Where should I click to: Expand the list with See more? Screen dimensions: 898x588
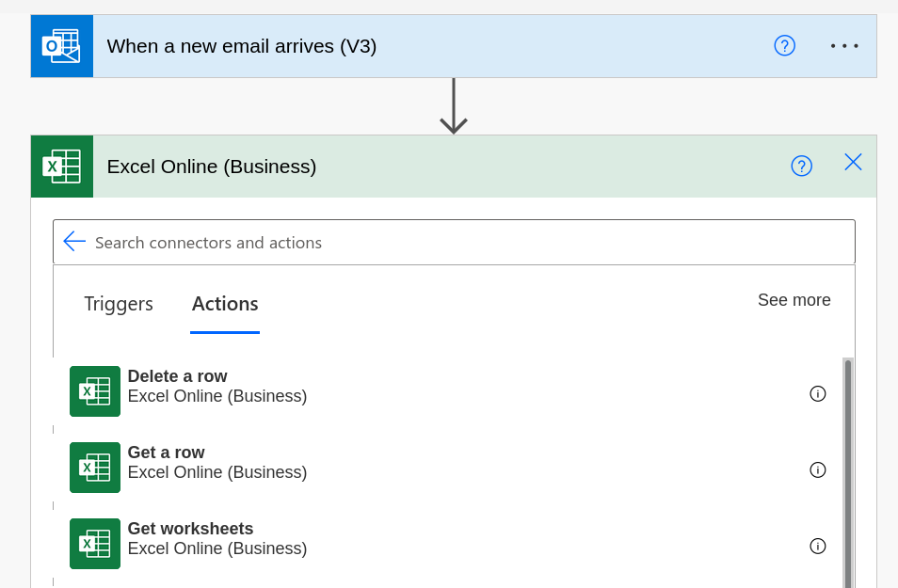tap(794, 300)
